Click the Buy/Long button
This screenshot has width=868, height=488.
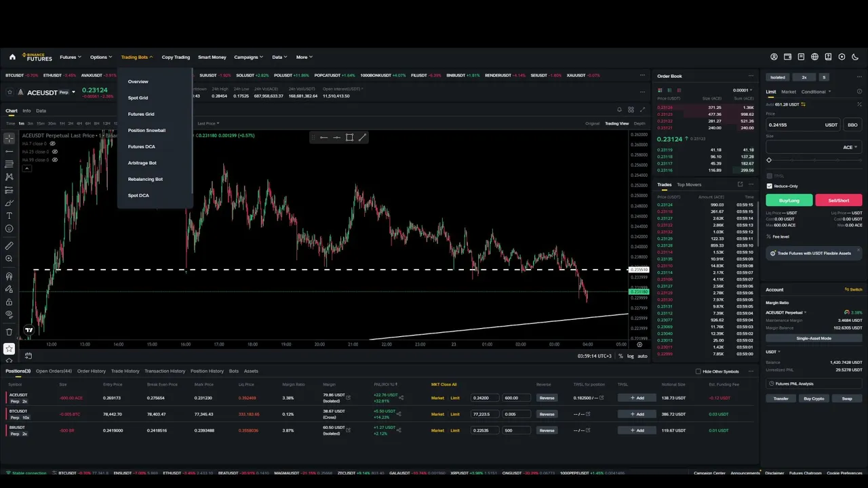[789, 200]
